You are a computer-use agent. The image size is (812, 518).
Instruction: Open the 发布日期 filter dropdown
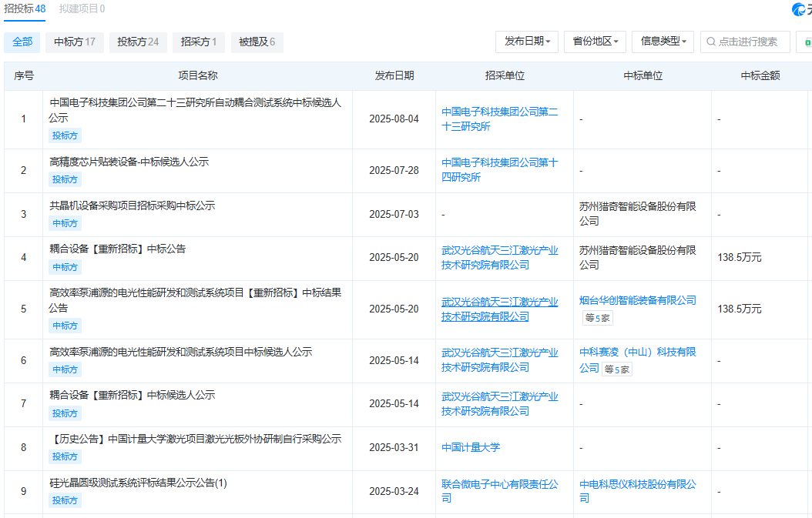[x=527, y=42]
